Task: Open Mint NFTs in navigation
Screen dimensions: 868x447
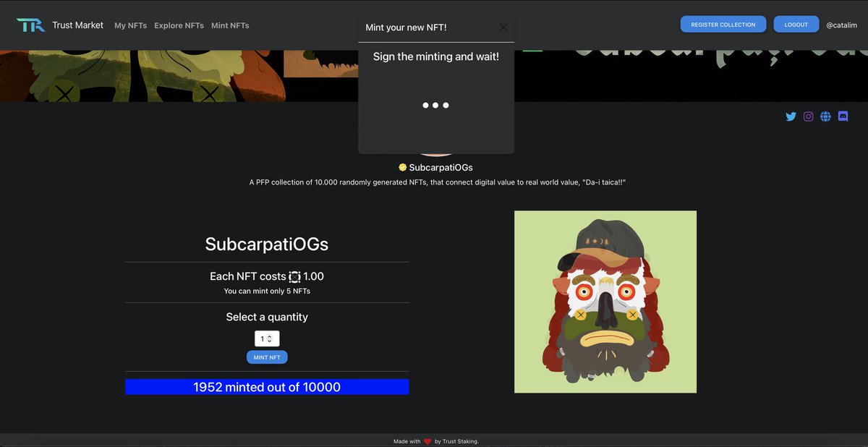Action: pos(230,25)
